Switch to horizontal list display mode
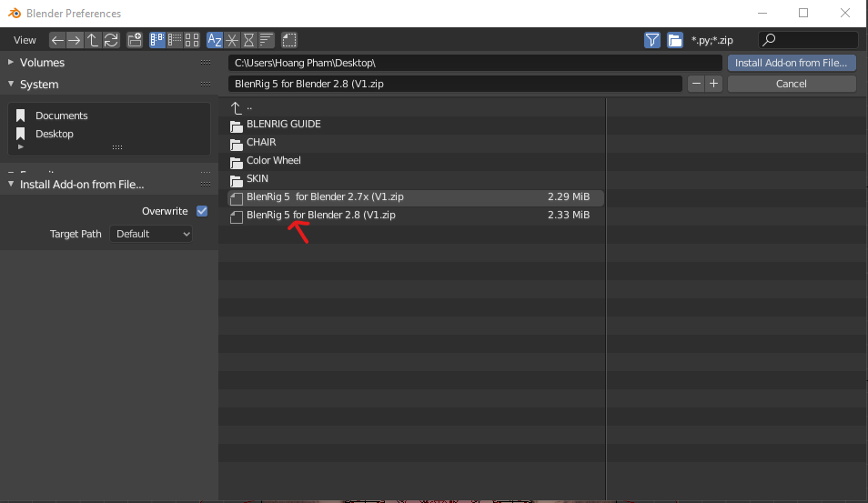The width and height of the screenshot is (868, 503). 175,40
